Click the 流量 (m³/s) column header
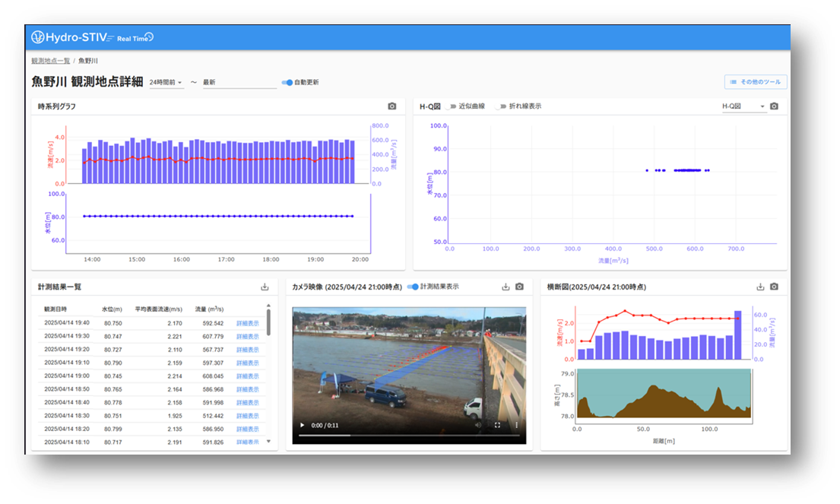This screenshot has width=840, height=504. tap(209, 309)
